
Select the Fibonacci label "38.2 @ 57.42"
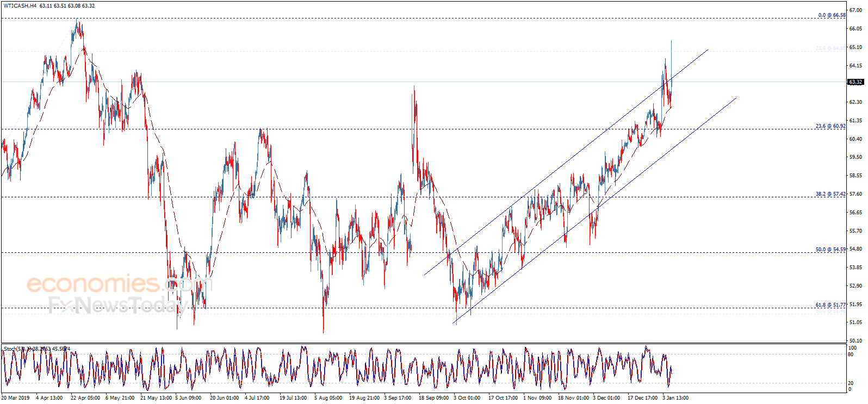tap(830, 194)
